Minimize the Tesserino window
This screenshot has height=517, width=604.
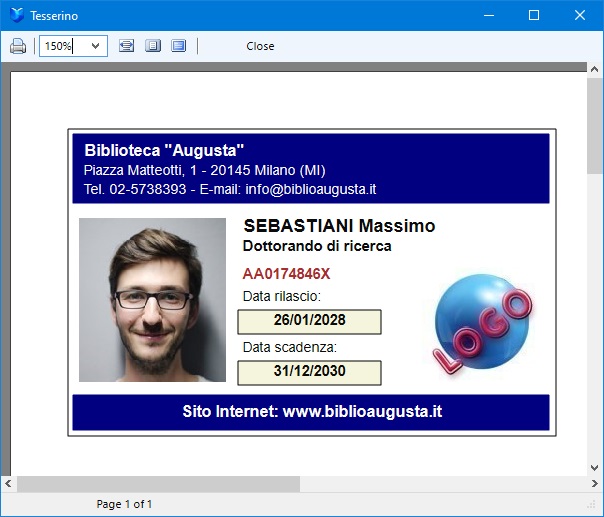[x=489, y=15]
